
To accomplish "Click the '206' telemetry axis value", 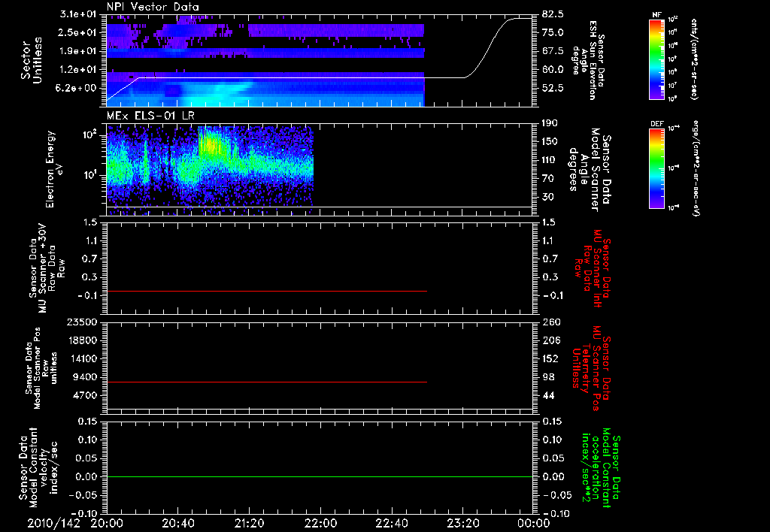I will click(550, 340).
